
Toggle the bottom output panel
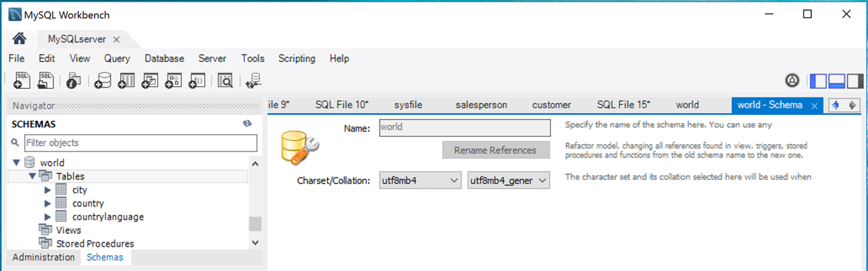click(836, 81)
